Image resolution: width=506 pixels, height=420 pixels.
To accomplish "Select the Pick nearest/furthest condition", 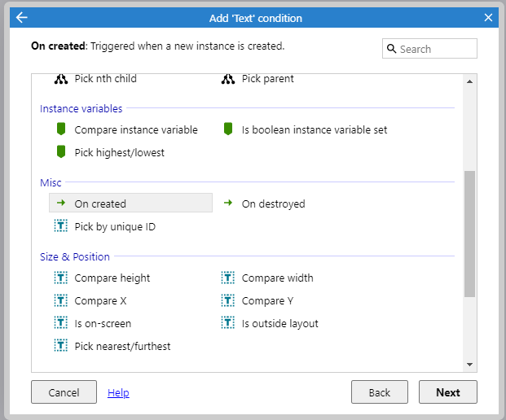I will tap(122, 347).
